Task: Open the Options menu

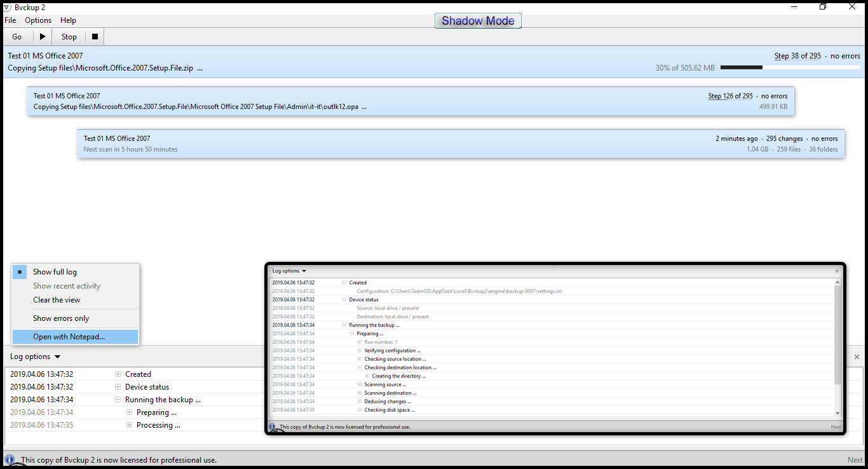Action: click(38, 20)
